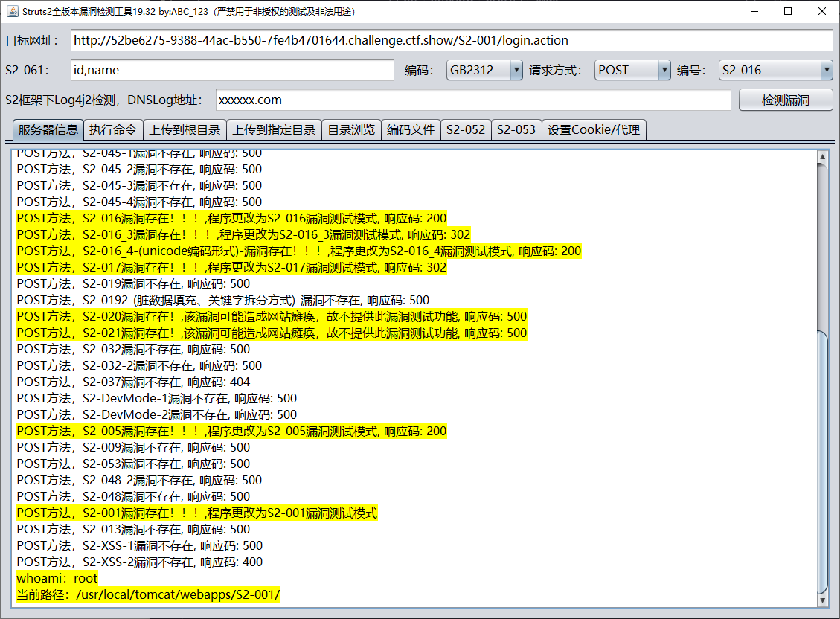Switch to the 服务器信息 tab
Image resolution: width=840 pixels, height=619 pixels.
pyautogui.click(x=48, y=129)
